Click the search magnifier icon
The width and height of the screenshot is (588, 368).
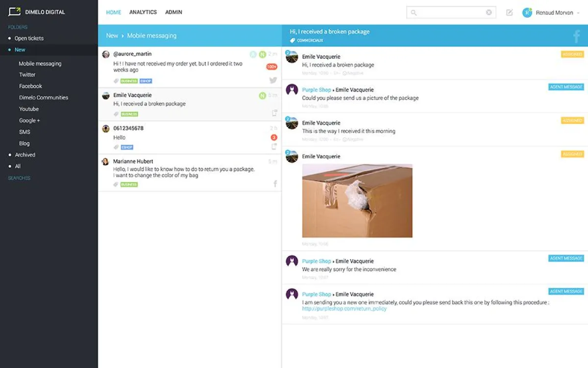pos(414,13)
